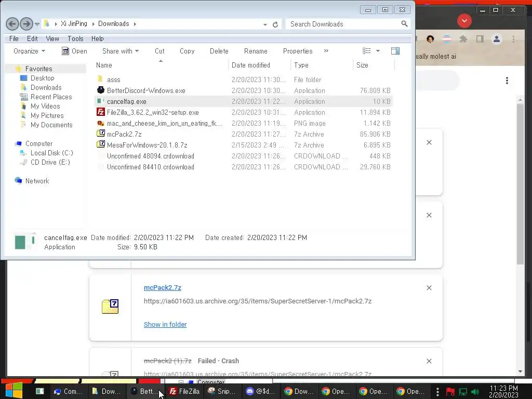
Task: Click the change view icon
Action: [366, 51]
